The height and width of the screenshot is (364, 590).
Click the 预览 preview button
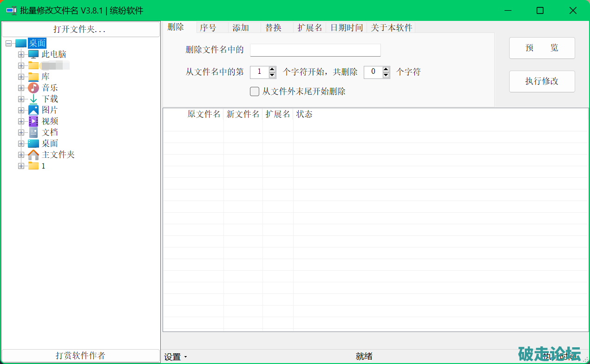542,48
